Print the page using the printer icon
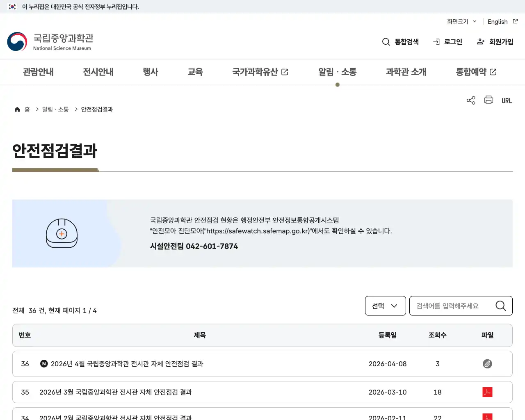Viewport: 525px width, 420px height. tap(488, 100)
